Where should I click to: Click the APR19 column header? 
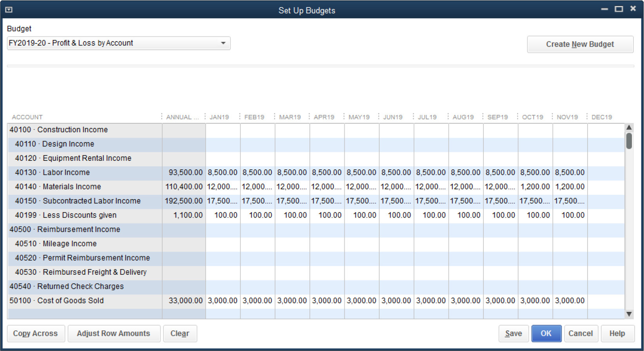(324, 117)
